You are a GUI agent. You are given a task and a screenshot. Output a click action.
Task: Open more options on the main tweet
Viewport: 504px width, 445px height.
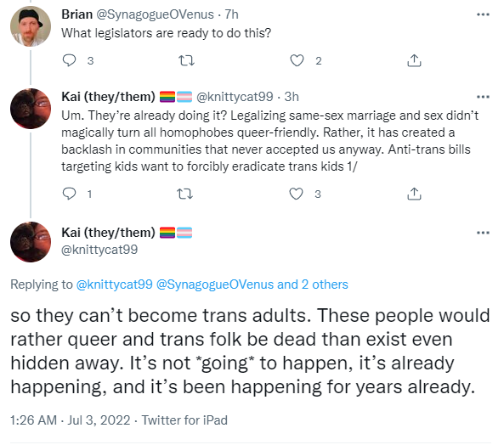point(483,233)
